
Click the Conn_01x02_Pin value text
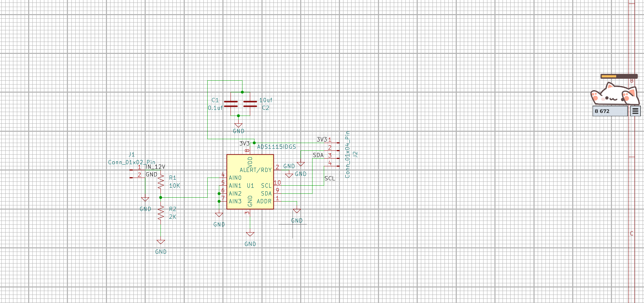tap(132, 162)
